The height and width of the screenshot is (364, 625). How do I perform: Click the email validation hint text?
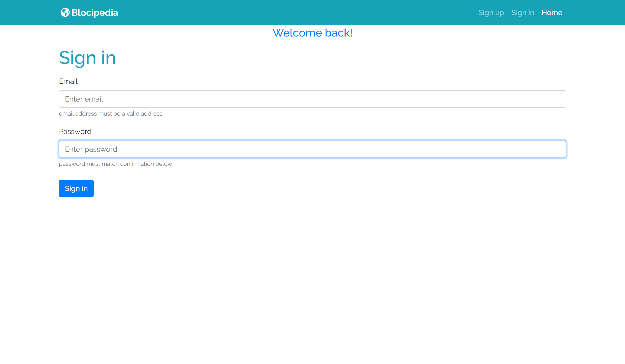(111, 113)
